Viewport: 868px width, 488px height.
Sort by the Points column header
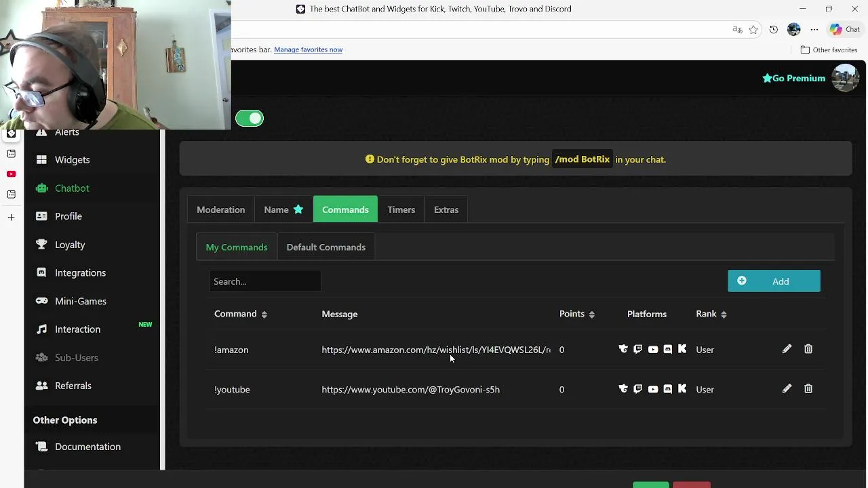pyautogui.click(x=577, y=314)
